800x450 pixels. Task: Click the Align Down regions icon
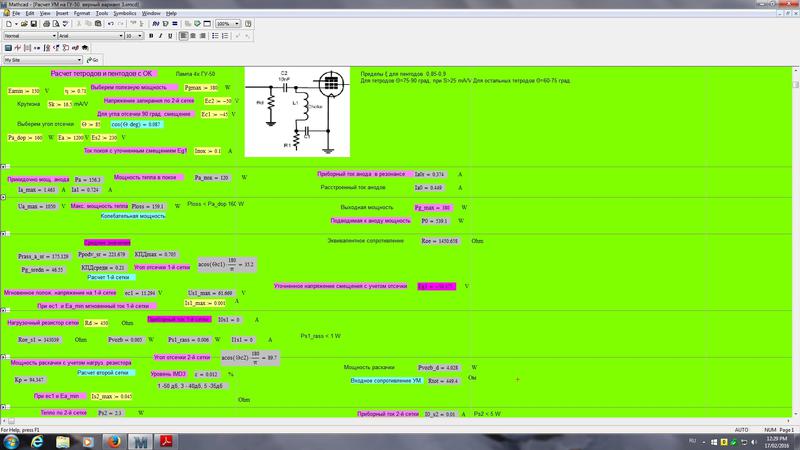(142, 23)
